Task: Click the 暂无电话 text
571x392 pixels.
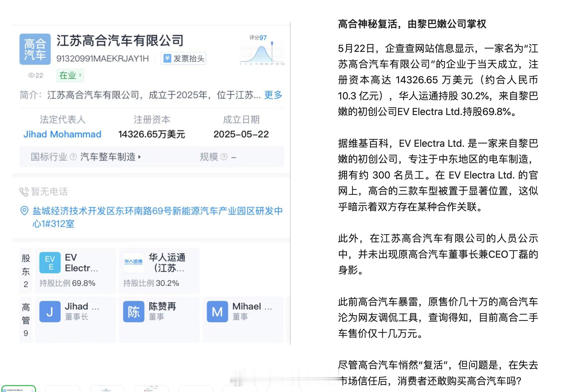Action: pos(49,192)
